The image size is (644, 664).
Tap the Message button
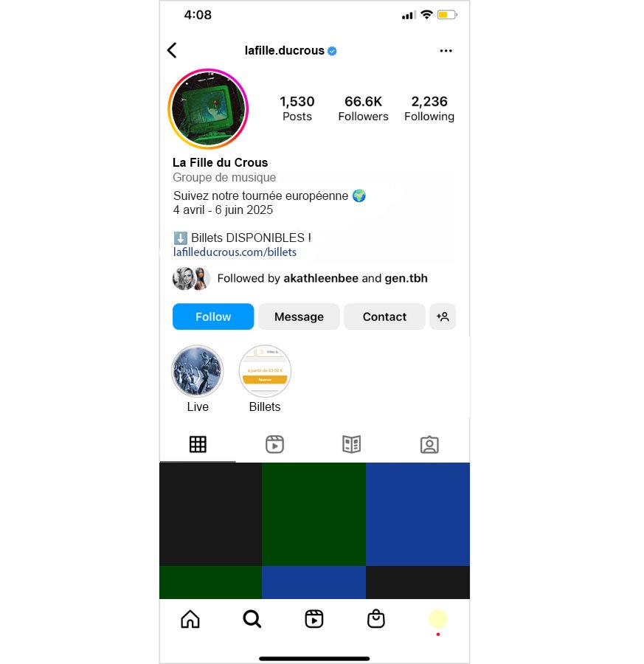tap(299, 317)
